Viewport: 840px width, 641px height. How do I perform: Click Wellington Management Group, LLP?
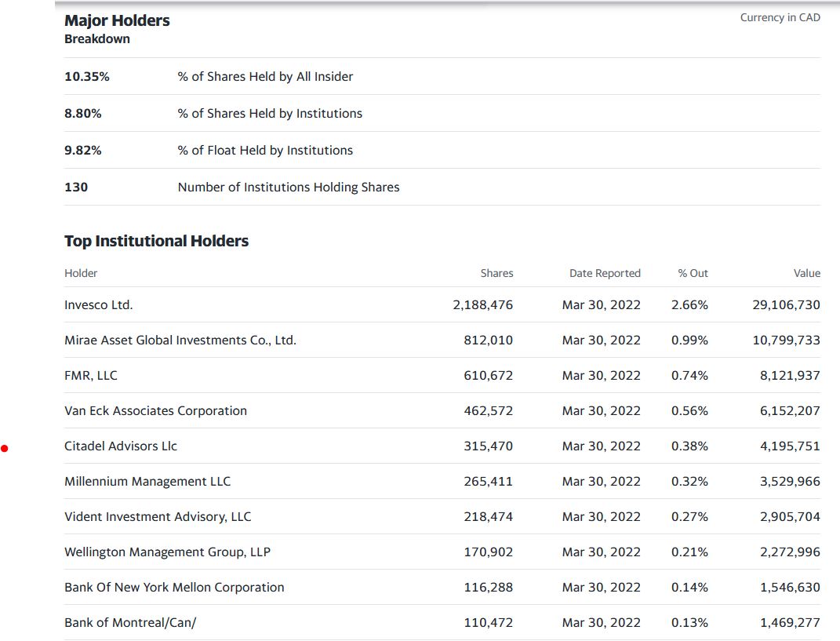[166, 552]
